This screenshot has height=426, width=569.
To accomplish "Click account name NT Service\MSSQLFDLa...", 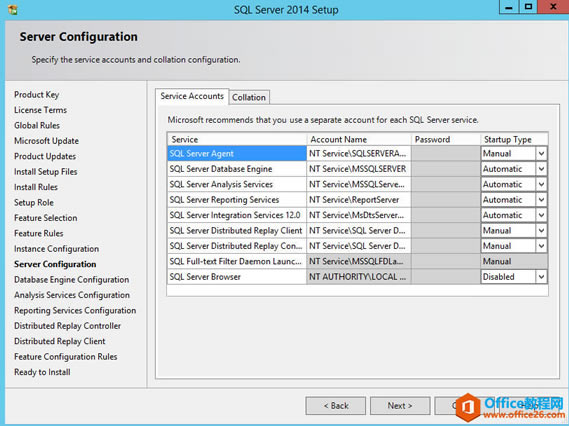I will point(359,261).
